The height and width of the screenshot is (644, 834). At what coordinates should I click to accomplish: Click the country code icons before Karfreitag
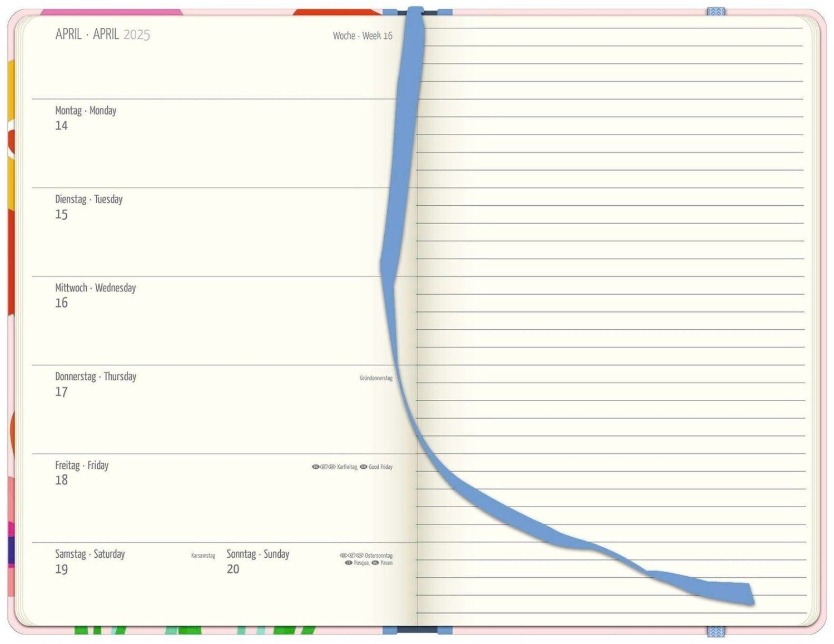point(324,467)
